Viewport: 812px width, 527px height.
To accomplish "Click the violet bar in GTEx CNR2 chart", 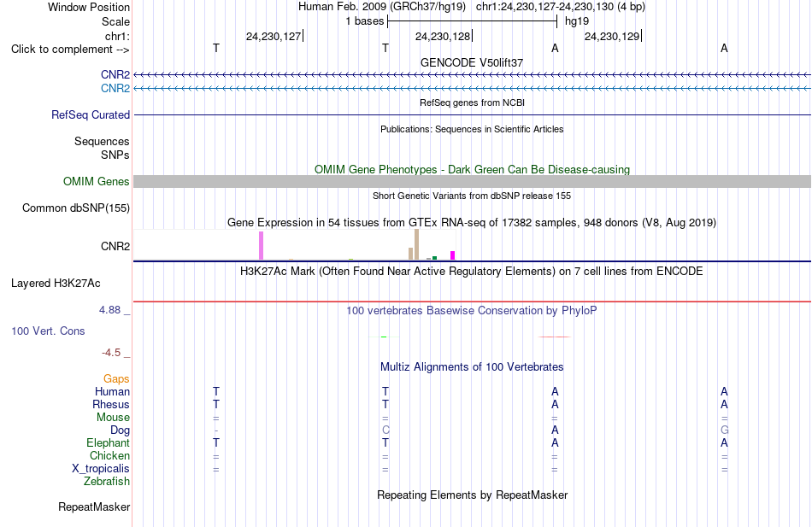I will click(261, 245).
